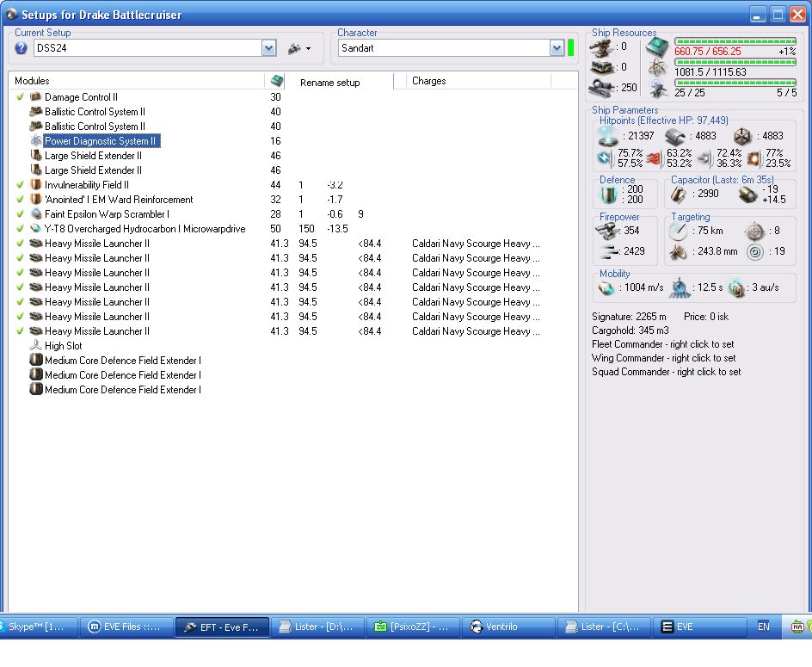Screen dimensions: 812x667
Task: Click the launcher hardpoints icon
Action: click(x=602, y=68)
